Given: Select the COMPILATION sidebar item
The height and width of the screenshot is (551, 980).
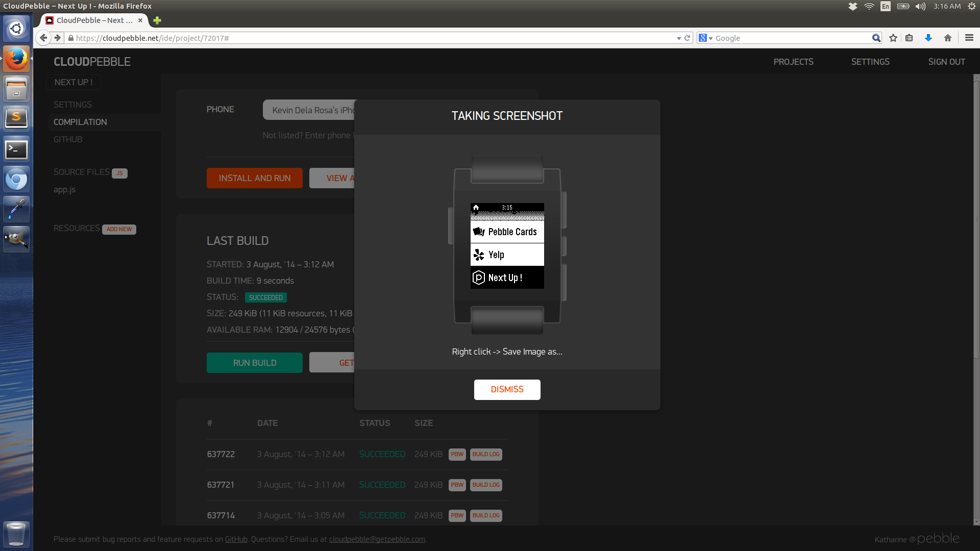Looking at the screenshot, I should [80, 122].
